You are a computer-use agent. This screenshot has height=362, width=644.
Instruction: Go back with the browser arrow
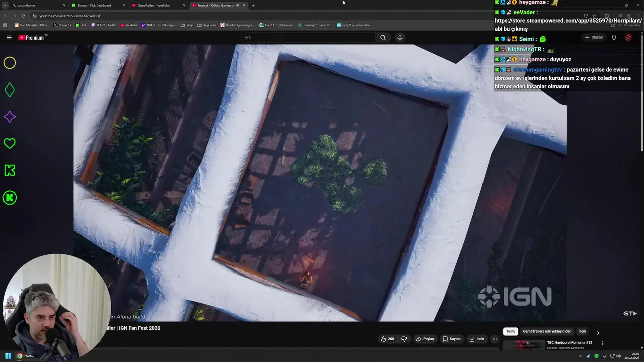point(5,16)
